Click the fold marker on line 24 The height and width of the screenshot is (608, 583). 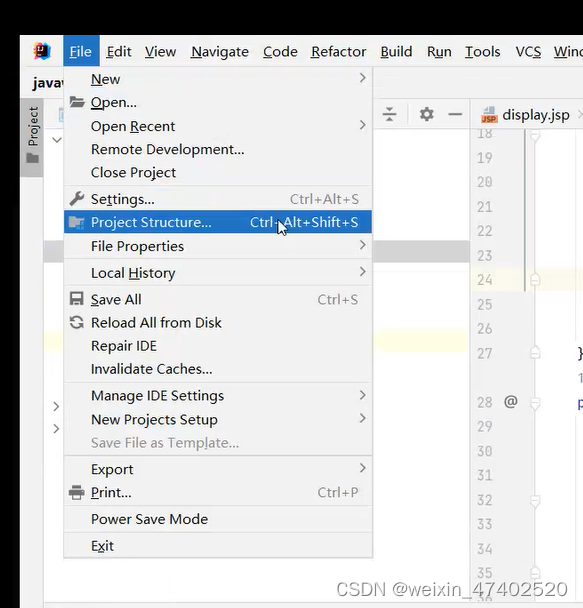tap(535, 280)
